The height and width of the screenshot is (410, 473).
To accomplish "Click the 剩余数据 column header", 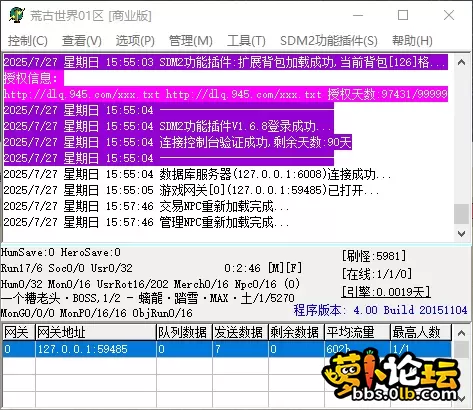I will tap(296, 332).
